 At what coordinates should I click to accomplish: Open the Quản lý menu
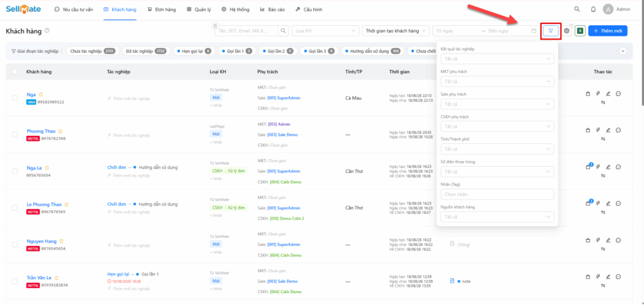tap(199, 9)
